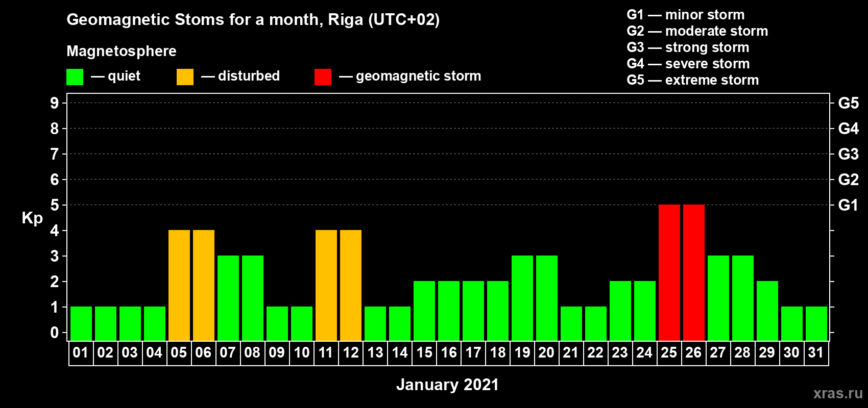Click the green bar for day 31
Viewport: 868px width, 408px height.
point(816,323)
